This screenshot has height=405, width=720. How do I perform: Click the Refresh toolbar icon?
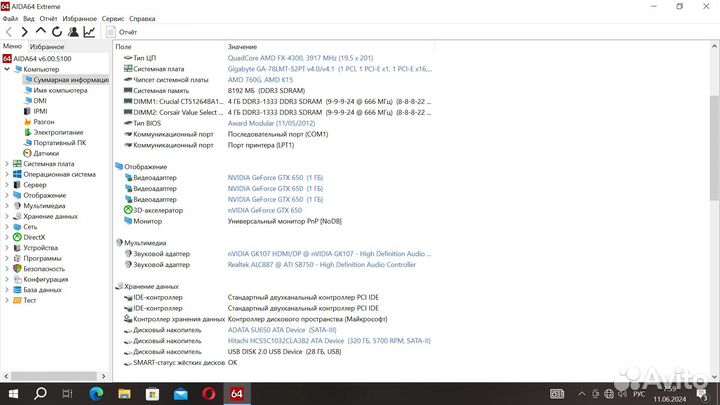[57, 32]
